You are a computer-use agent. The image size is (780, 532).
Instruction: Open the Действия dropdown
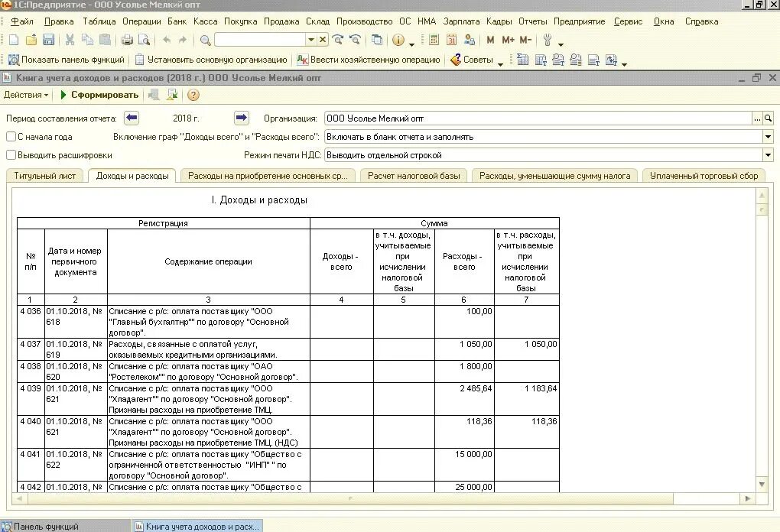pos(26,95)
